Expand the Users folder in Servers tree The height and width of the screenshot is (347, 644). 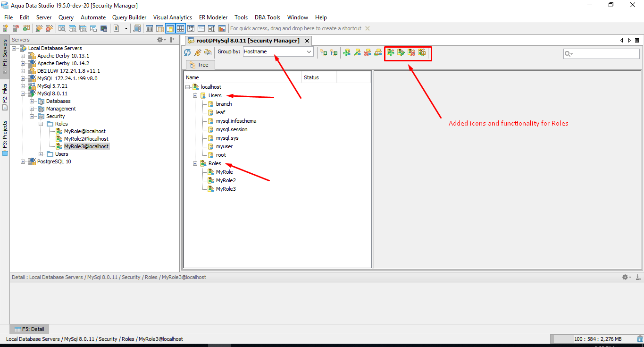(x=41, y=154)
